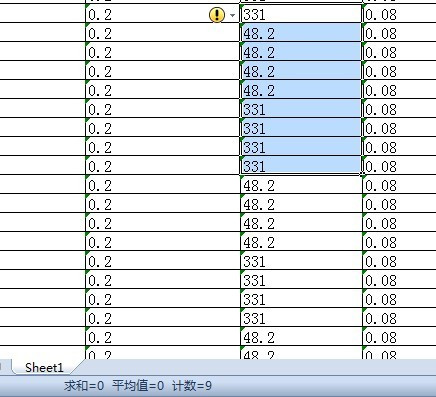The width and height of the screenshot is (436, 397).
Task: Open the dropdown arrow beside the warning icon
Action: point(232,15)
